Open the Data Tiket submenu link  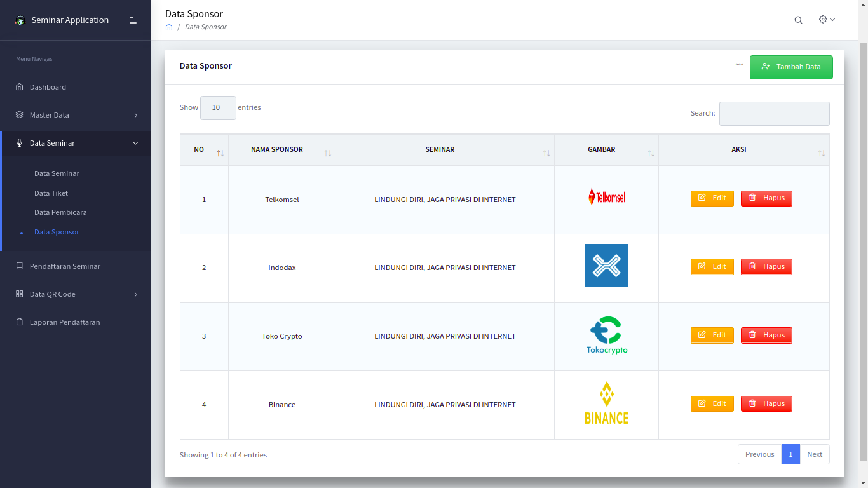point(51,193)
